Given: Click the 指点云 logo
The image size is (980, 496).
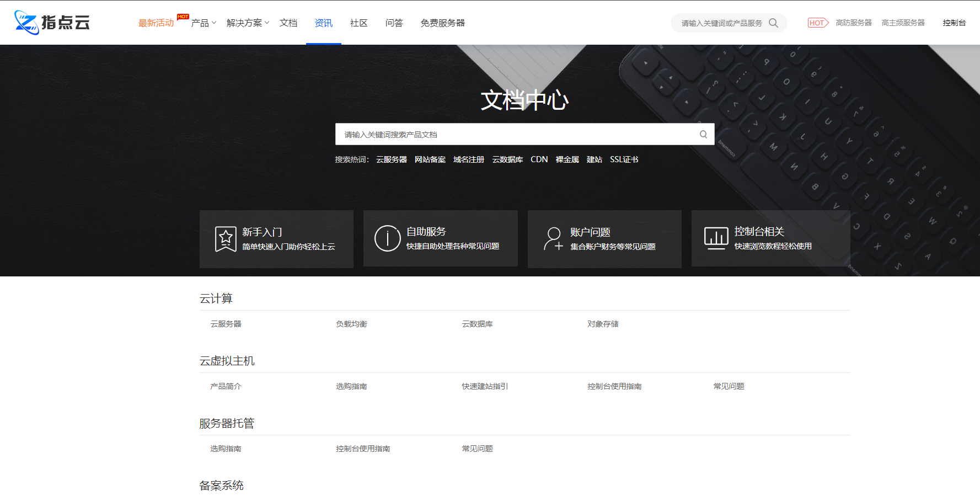Looking at the screenshot, I should coord(52,23).
